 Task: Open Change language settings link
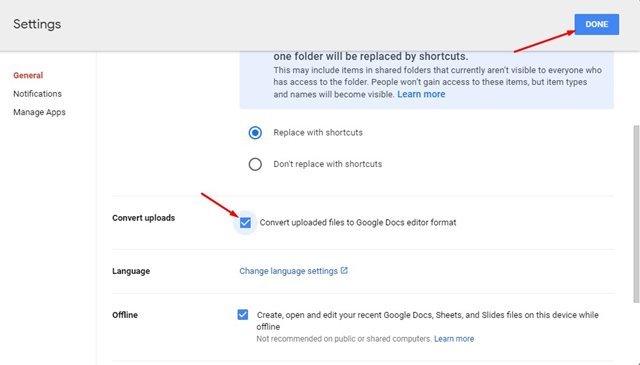point(288,271)
